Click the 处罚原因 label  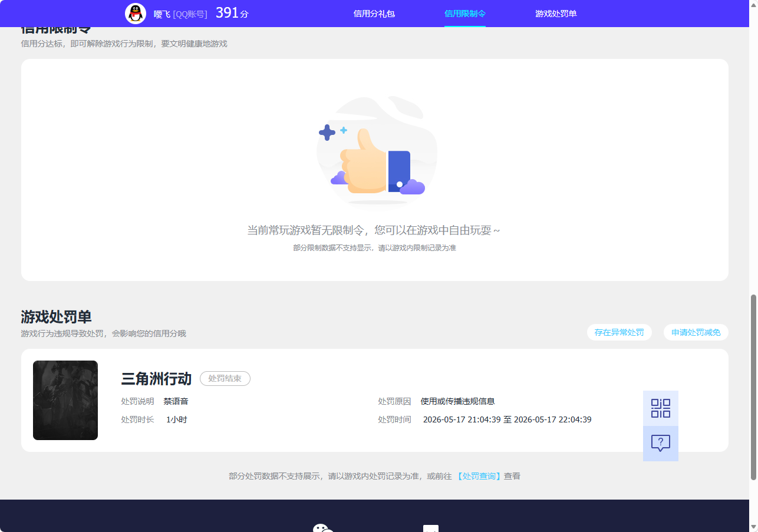[x=394, y=401]
